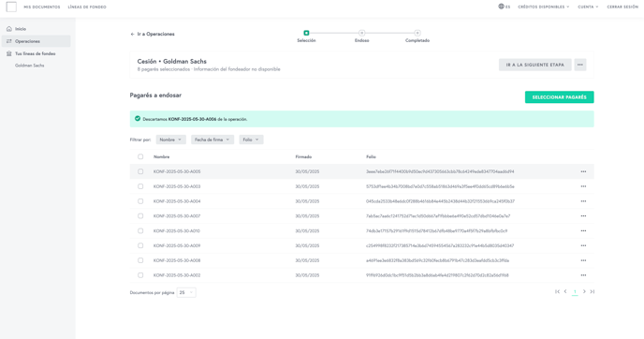
Task: Open row options for KONF-2025-05-30-A004
Action: point(583,201)
